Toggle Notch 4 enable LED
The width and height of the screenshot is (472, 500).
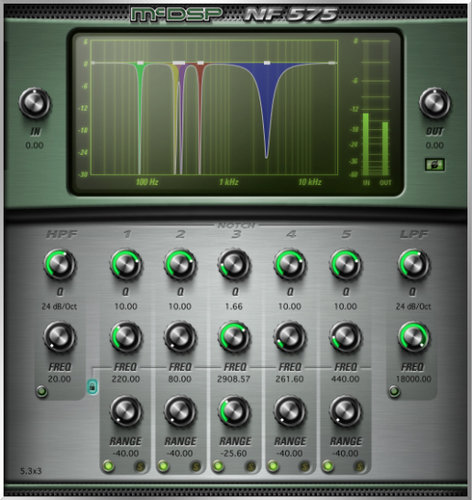[273, 466]
